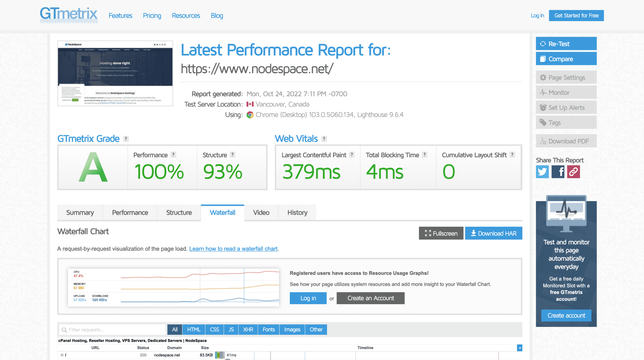Select the All requests filter

tap(175, 330)
